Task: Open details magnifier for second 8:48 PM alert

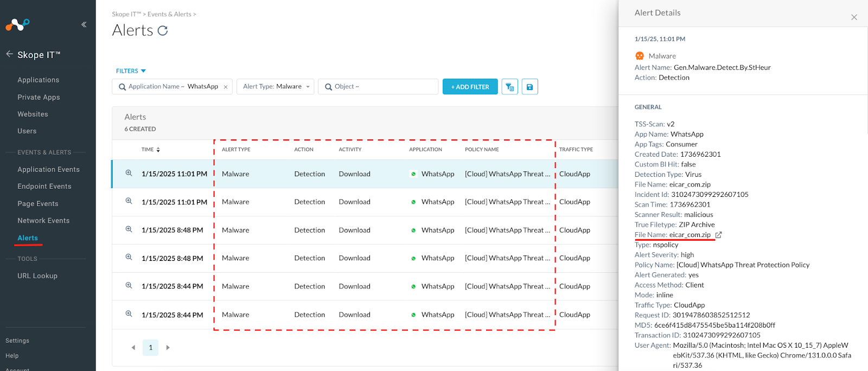Action: click(x=129, y=257)
